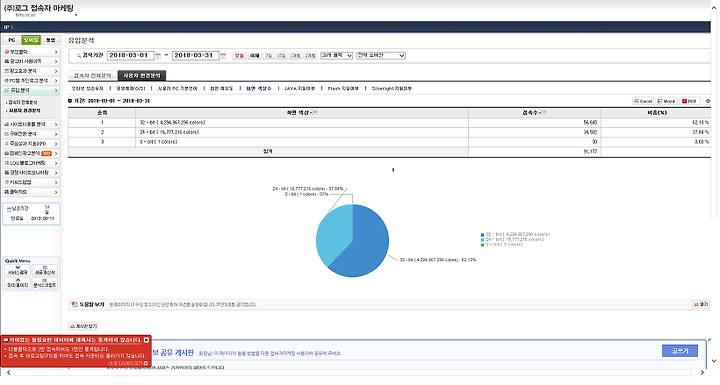Open the 화면 색상수 sub-menu
The width and height of the screenshot is (720, 385).
point(259,88)
